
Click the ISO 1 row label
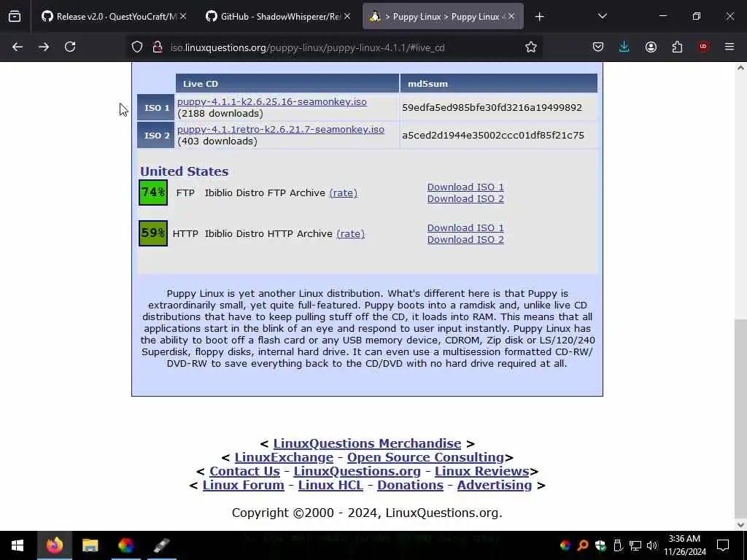(x=156, y=108)
